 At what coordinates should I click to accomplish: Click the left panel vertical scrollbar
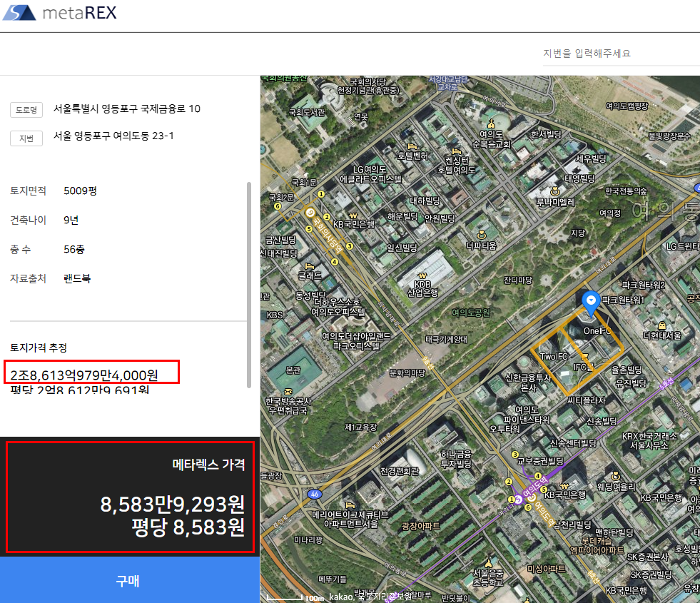[248, 285]
